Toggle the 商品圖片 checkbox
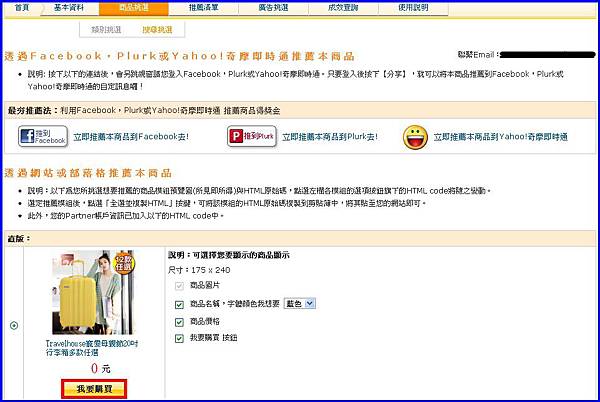The height and width of the screenshot is (402, 600). (x=179, y=286)
